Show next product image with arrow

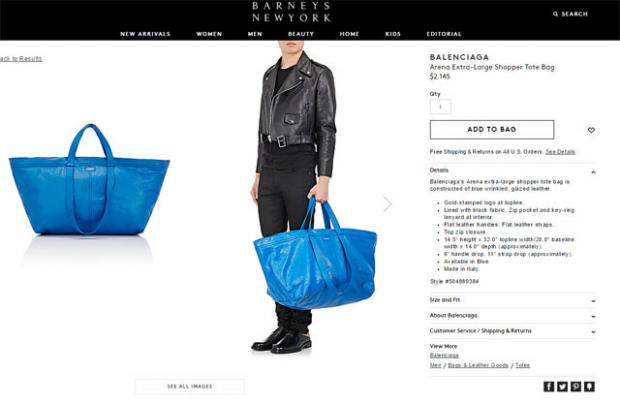(x=388, y=204)
